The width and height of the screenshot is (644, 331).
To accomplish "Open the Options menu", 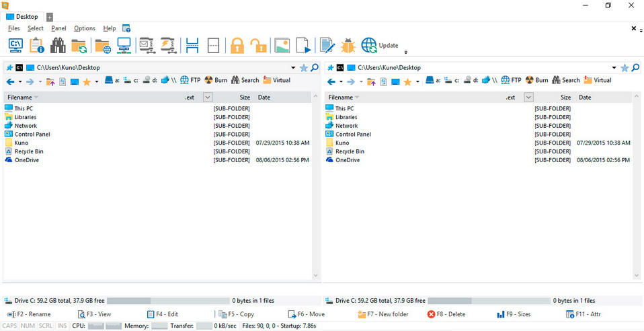I will (x=85, y=28).
